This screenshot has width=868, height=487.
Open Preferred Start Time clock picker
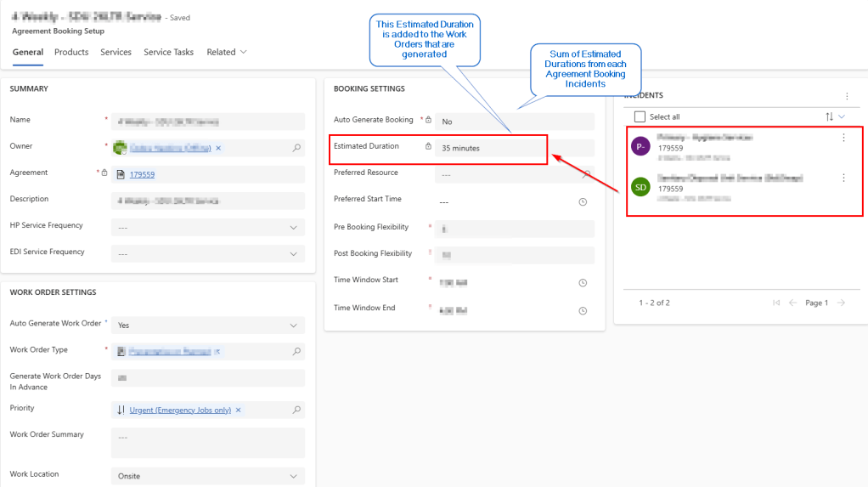[583, 202]
